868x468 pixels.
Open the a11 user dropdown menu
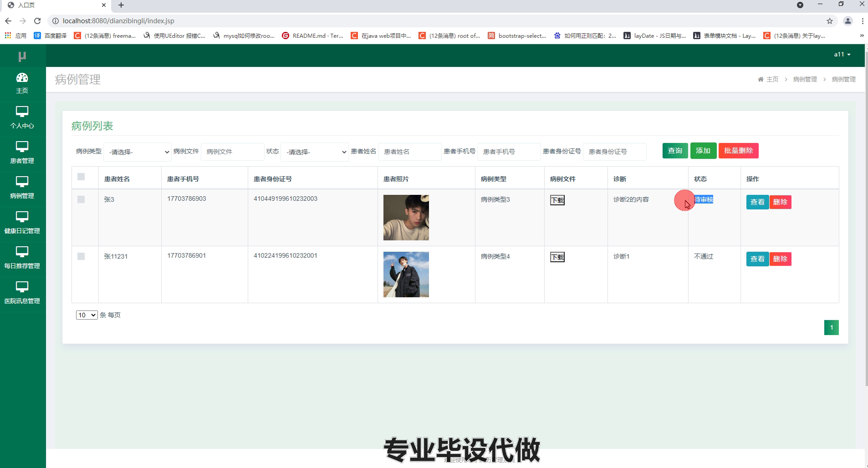pos(842,54)
